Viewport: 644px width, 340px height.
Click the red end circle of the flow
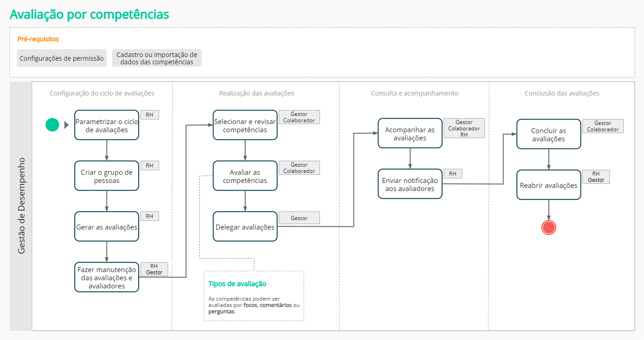pyautogui.click(x=549, y=227)
